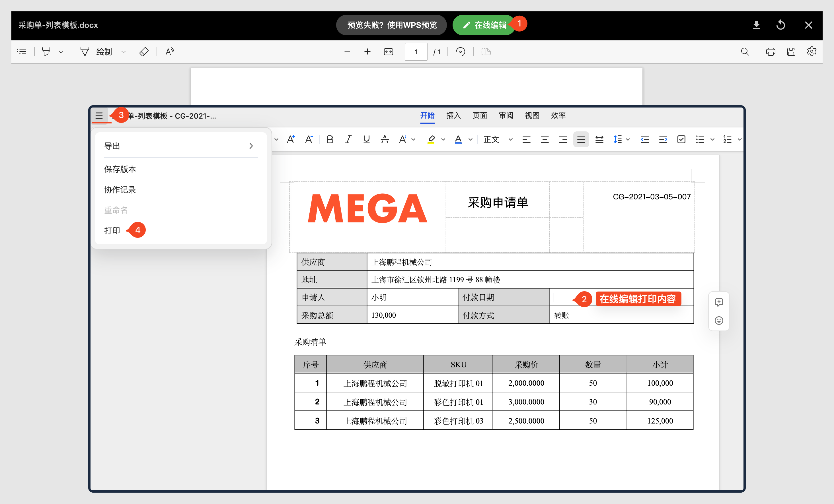Switch to the 审阅 tab
This screenshot has height=504, width=834.
click(x=506, y=116)
